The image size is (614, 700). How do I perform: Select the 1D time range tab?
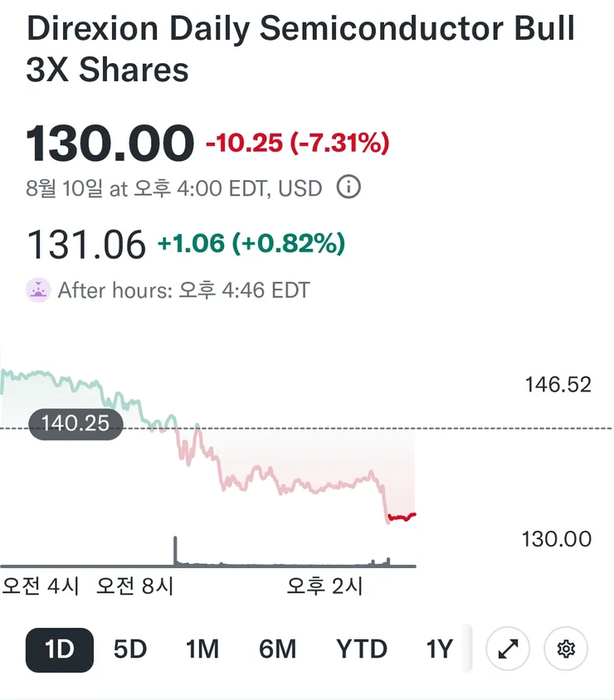point(60,649)
